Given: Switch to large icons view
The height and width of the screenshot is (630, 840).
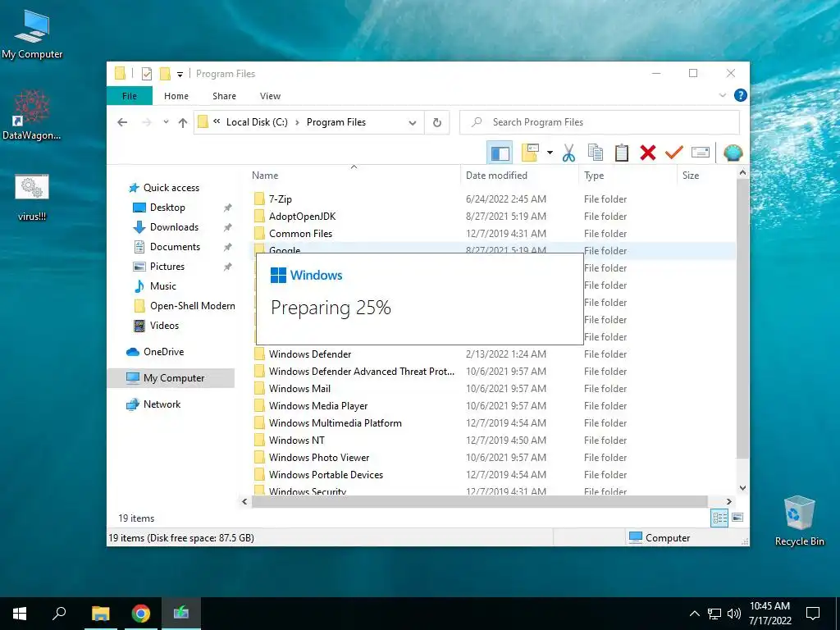Looking at the screenshot, I should pyautogui.click(x=737, y=518).
